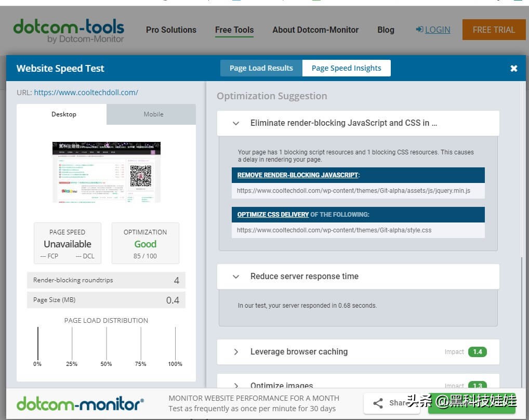Close the Website Speed Test dialog
This screenshot has height=420, width=529.
(513, 69)
